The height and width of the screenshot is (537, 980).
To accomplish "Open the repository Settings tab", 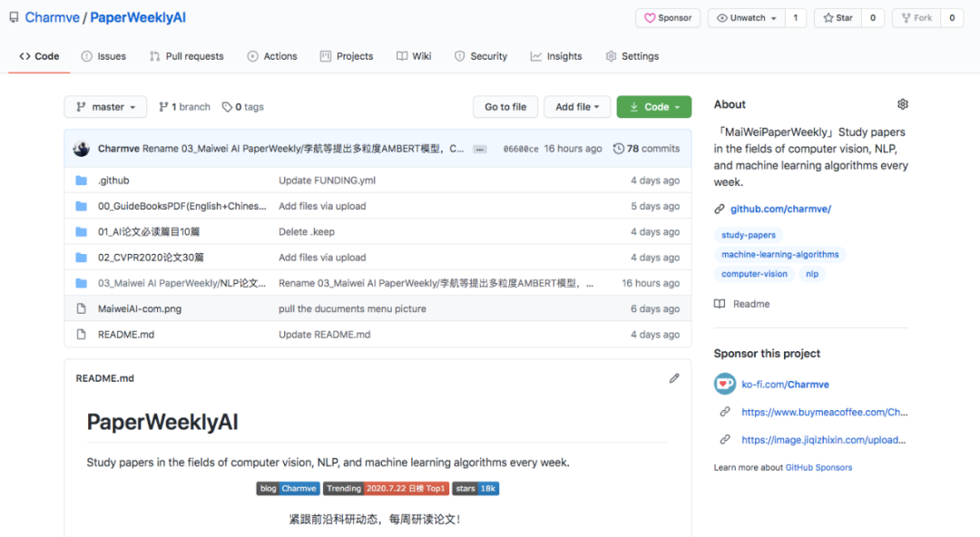I will point(632,56).
